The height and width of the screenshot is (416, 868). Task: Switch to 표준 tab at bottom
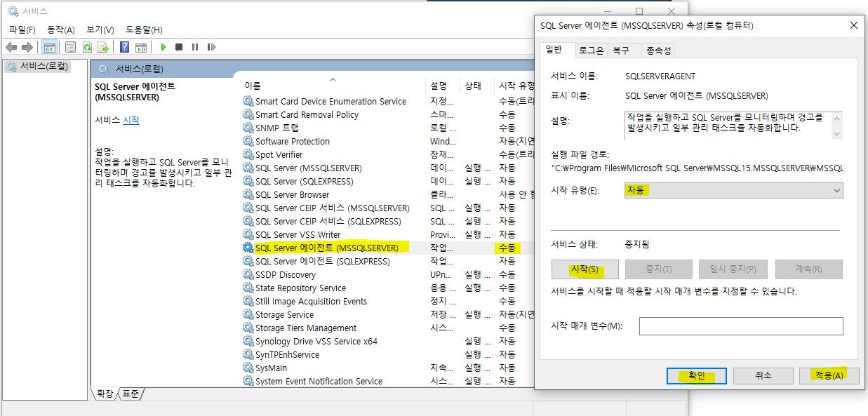(x=131, y=394)
